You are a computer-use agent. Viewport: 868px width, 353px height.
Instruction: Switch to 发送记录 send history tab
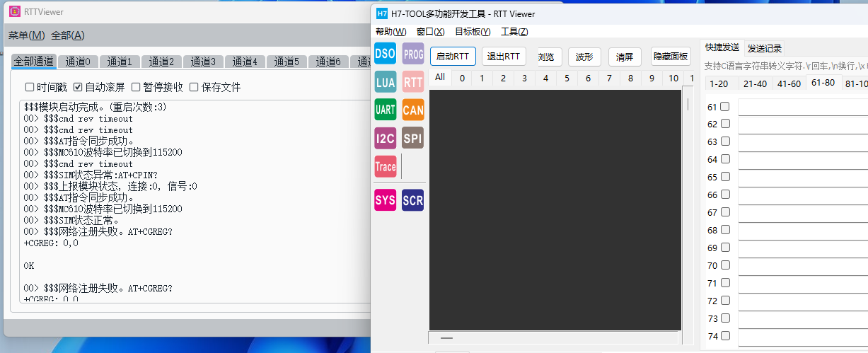click(x=765, y=48)
